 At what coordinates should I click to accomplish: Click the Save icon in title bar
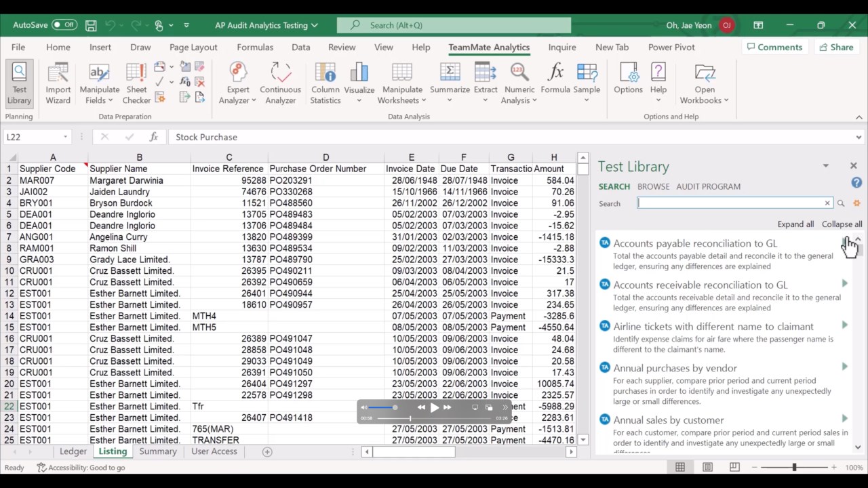pos(91,25)
